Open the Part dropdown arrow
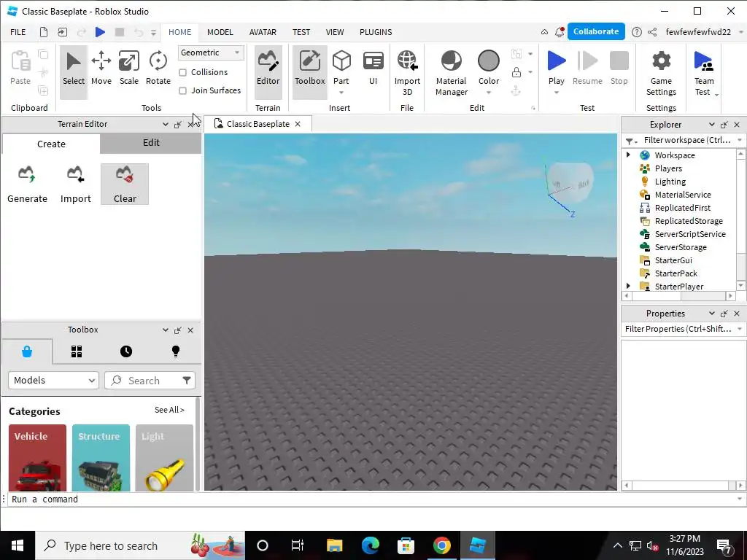Image resolution: width=747 pixels, height=560 pixels. (341, 93)
